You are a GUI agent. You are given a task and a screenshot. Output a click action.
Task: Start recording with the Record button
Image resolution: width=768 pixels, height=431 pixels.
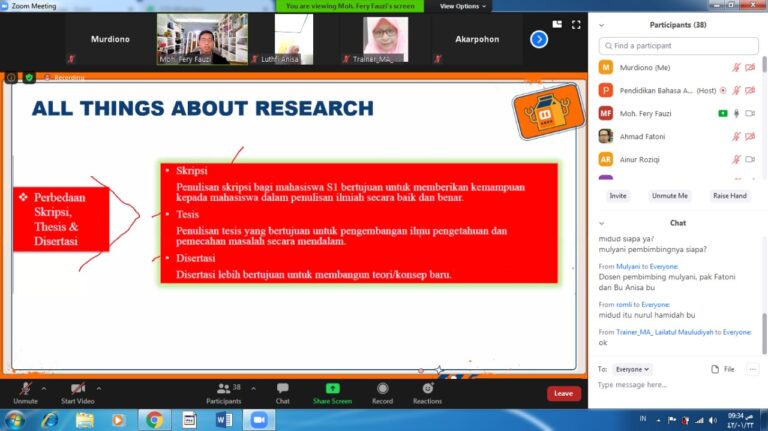(x=383, y=393)
